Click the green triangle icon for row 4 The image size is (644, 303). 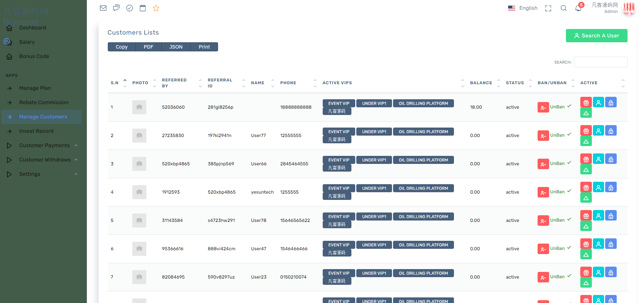point(586,198)
